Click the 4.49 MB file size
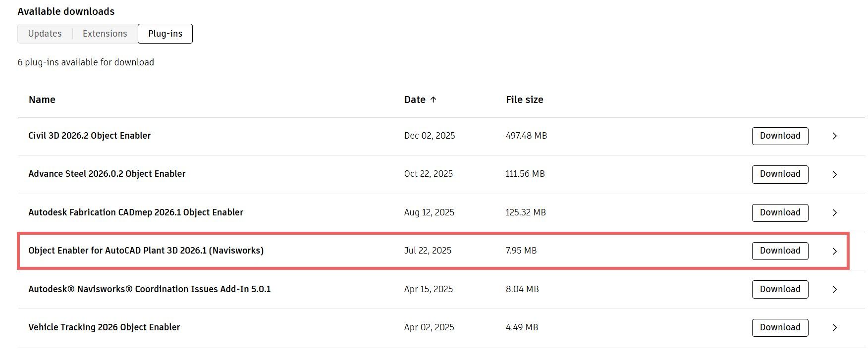This screenshot has height=360, width=868. [522, 327]
